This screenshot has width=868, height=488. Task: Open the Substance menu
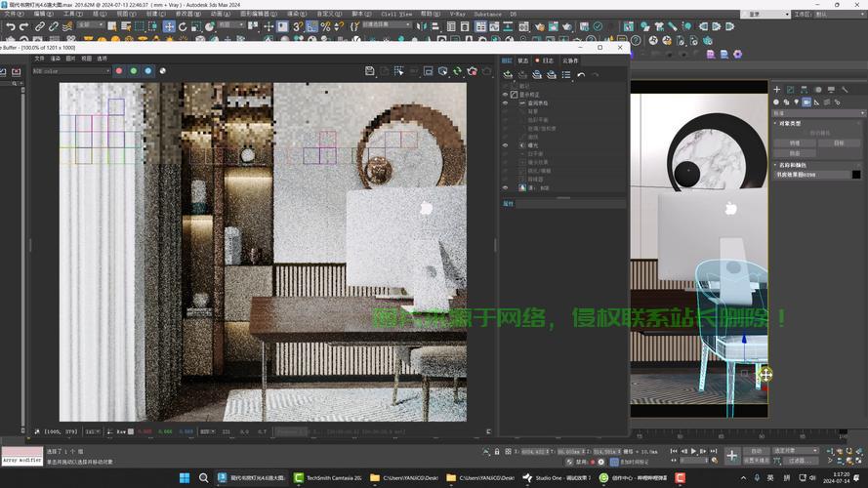tap(487, 15)
